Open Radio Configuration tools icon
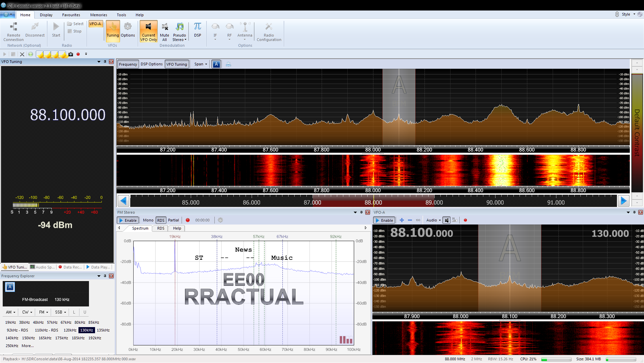This screenshot has height=363, width=644. (x=269, y=27)
